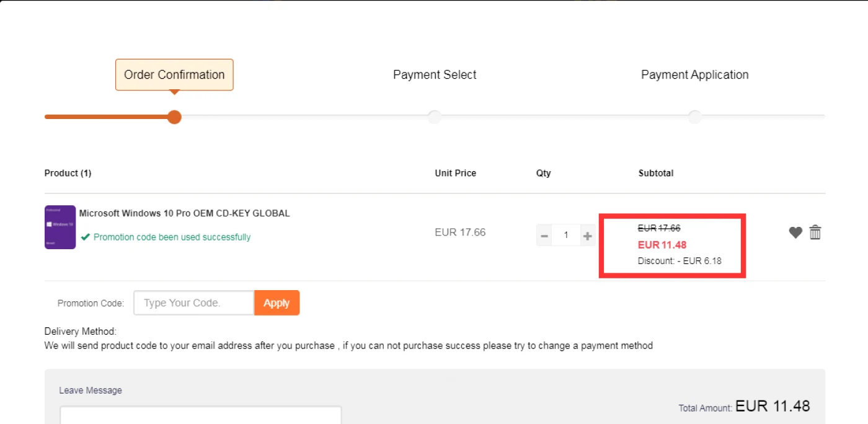
Task: Click the 'Leave Message' label
Action: pos(91,391)
